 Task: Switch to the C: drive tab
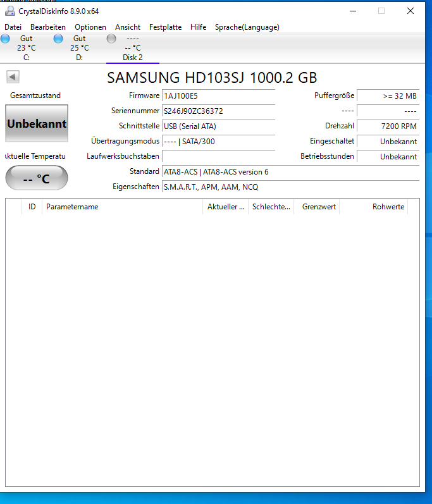coord(27,48)
